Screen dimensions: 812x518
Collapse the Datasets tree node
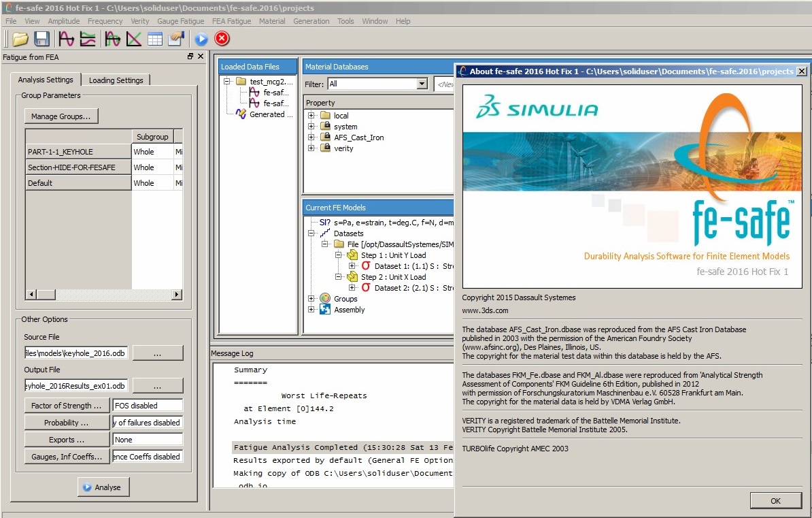tap(311, 233)
